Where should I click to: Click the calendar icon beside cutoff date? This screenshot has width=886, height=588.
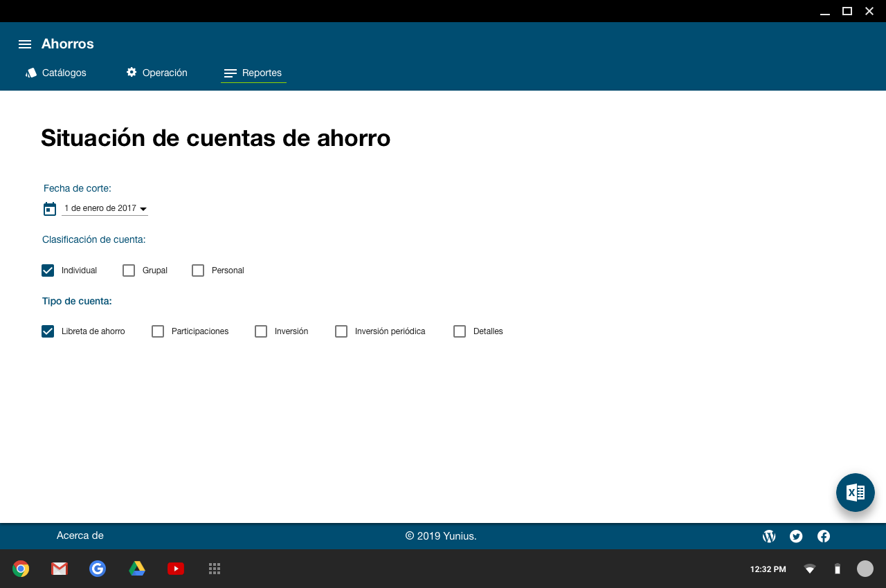pyautogui.click(x=50, y=209)
